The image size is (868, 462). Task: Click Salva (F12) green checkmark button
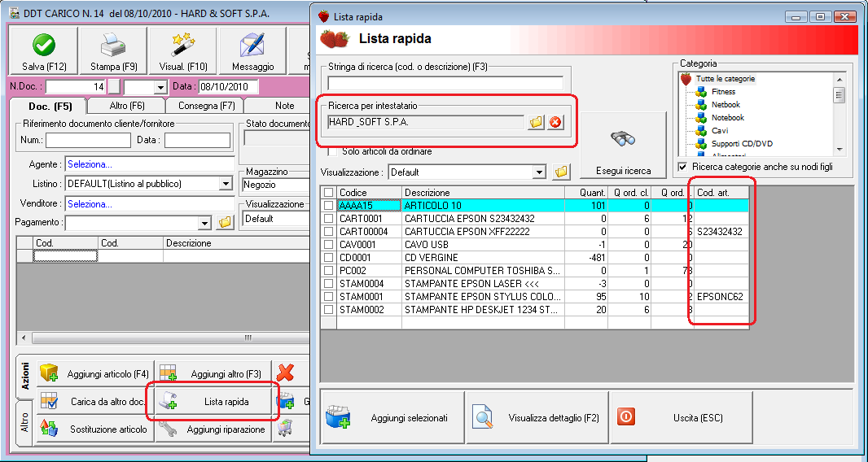pyautogui.click(x=44, y=51)
